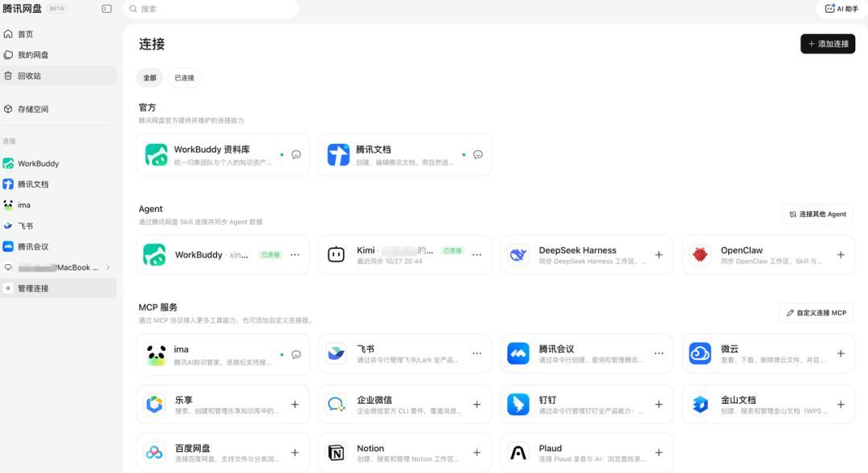The width and height of the screenshot is (868, 473).
Task: Click the 飞书 card icon
Action: tap(336, 353)
